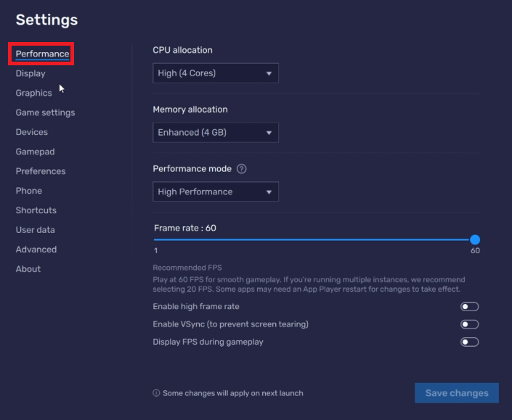Click the info icon beside next launch note

[156, 393]
